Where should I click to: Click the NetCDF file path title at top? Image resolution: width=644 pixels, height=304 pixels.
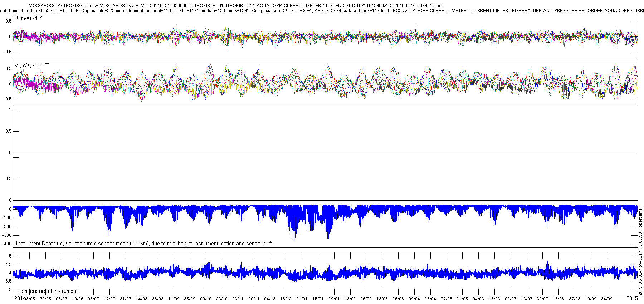(234, 6)
